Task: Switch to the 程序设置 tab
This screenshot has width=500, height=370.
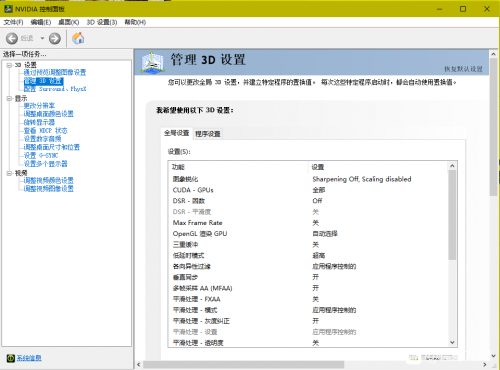Action: click(x=208, y=134)
